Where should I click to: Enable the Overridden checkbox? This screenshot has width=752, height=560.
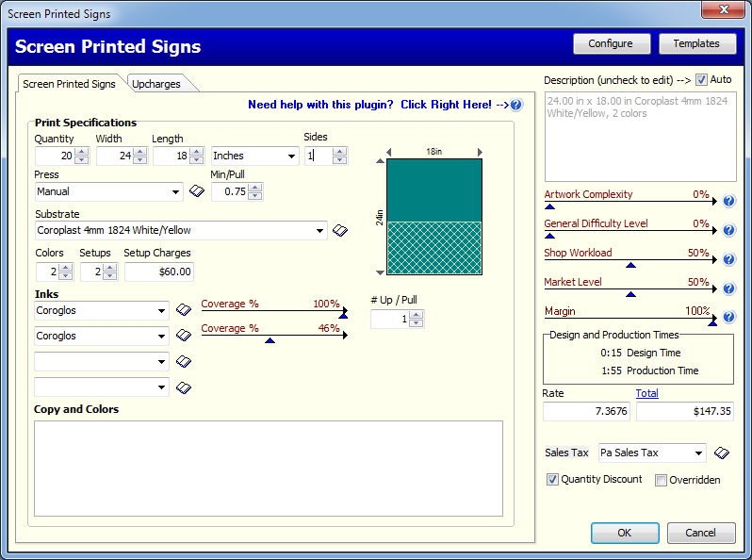click(x=661, y=480)
